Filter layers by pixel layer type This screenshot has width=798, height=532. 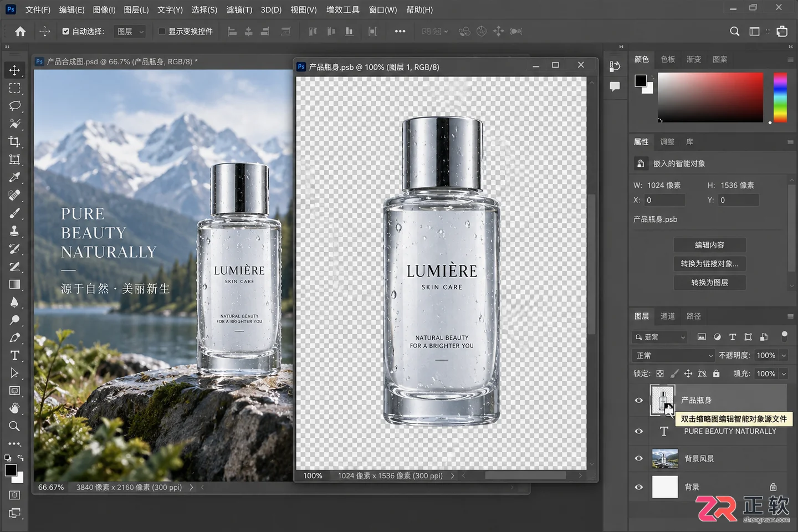702,337
